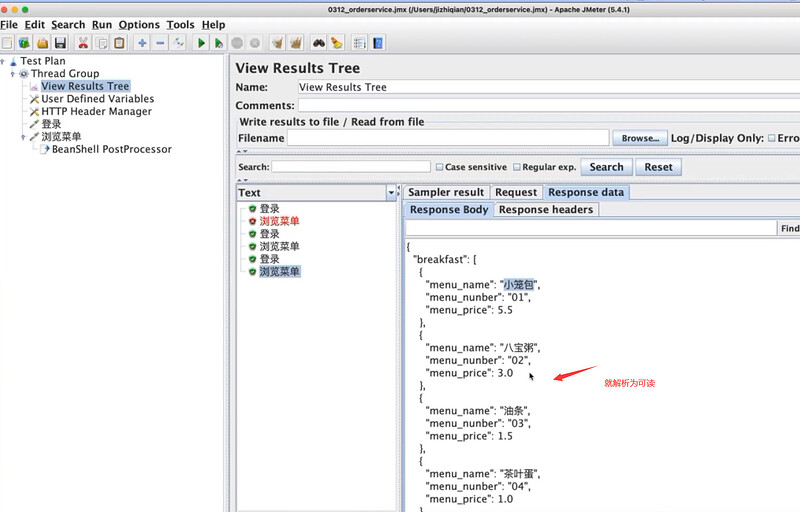Open Help with blue question icon
The image size is (800, 512).
click(378, 43)
